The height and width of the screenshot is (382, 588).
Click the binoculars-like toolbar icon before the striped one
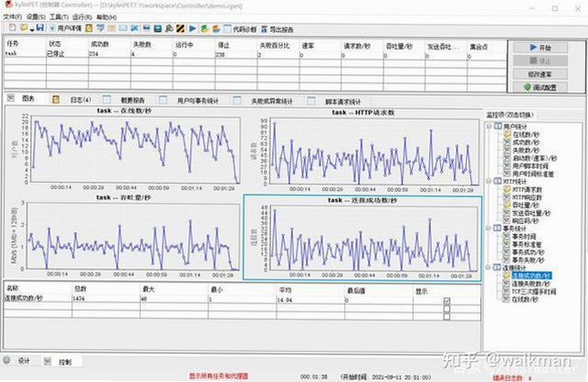pyautogui.click(x=169, y=28)
